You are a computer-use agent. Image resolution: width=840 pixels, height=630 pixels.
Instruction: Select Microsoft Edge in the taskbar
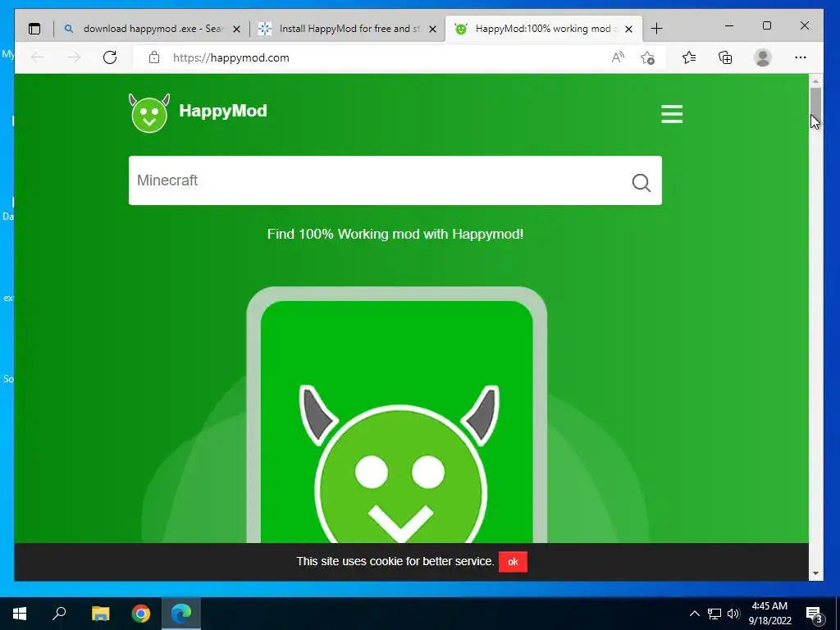click(181, 614)
